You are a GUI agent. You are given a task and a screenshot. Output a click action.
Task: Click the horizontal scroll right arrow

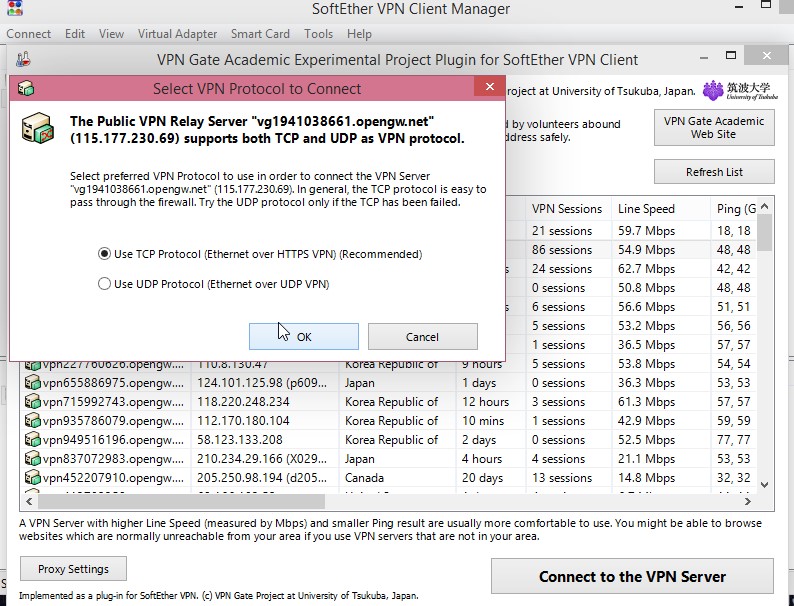748,501
